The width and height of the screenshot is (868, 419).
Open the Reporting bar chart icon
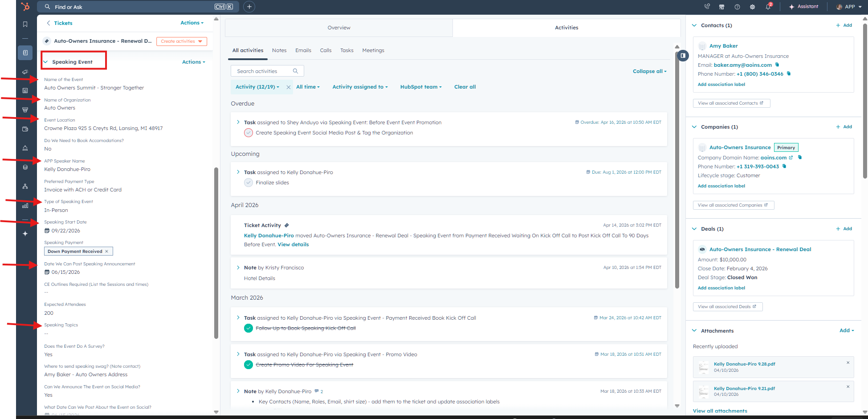[x=25, y=206]
